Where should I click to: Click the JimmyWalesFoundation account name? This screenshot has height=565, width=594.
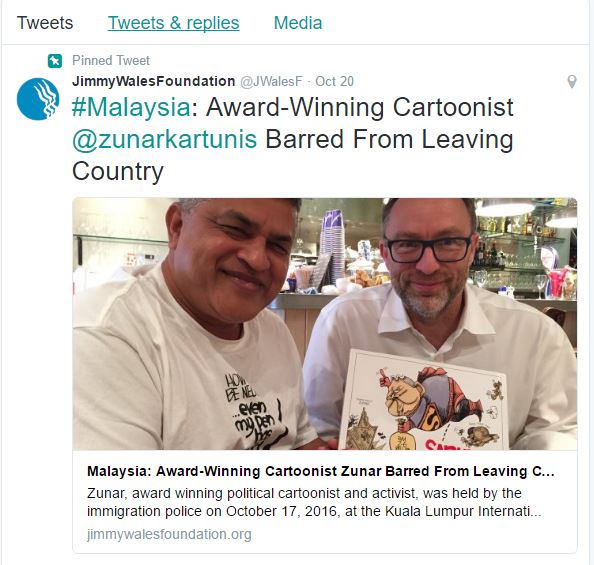pyautogui.click(x=153, y=81)
